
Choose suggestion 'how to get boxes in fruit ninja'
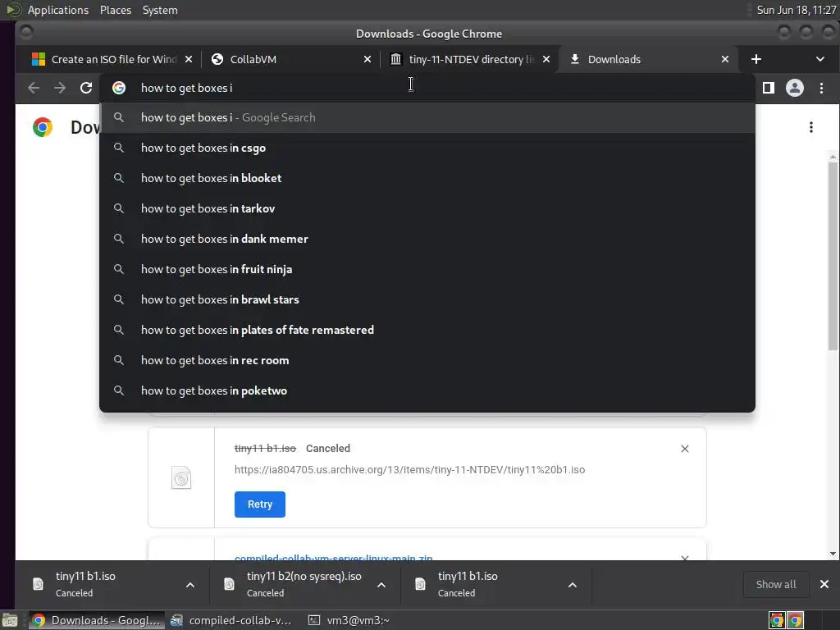point(427,269)
